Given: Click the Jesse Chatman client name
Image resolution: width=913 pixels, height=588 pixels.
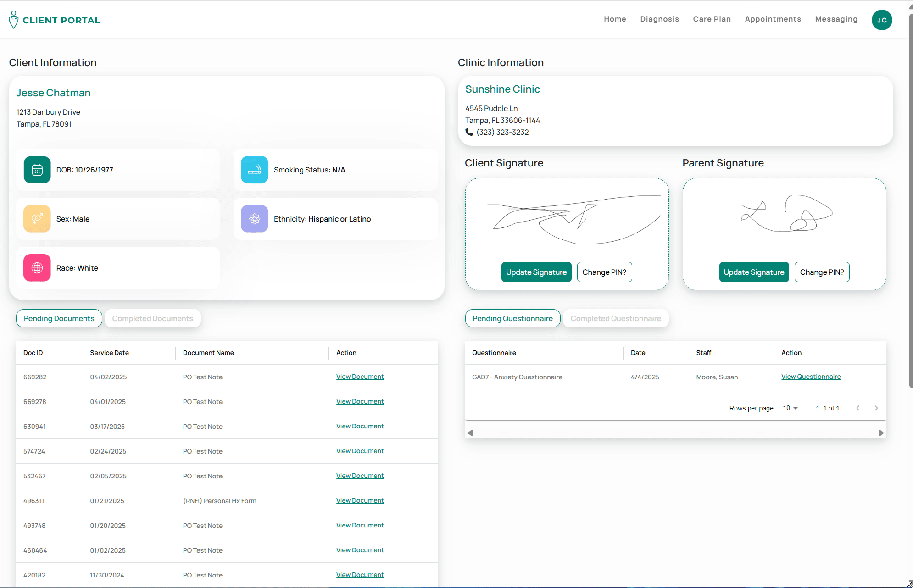Looking at the screenshot, I should (54, 93).
